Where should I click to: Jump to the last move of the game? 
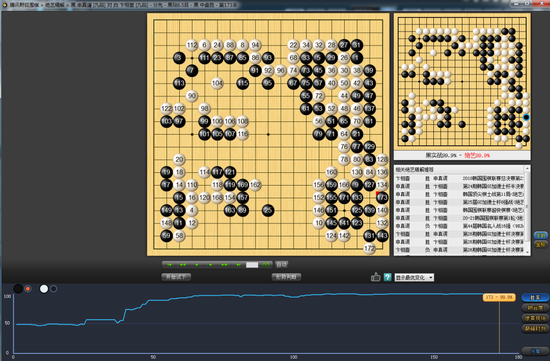pyautogui.click(x=238, y=265)
